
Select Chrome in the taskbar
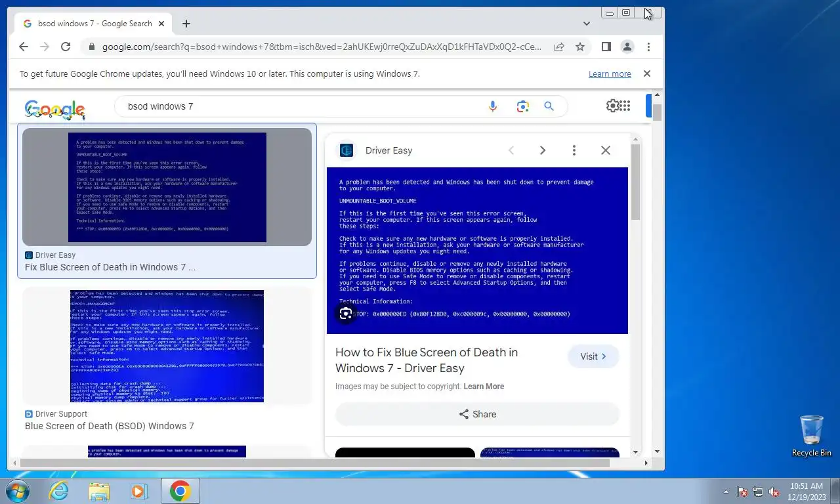(x=180, y=491)
